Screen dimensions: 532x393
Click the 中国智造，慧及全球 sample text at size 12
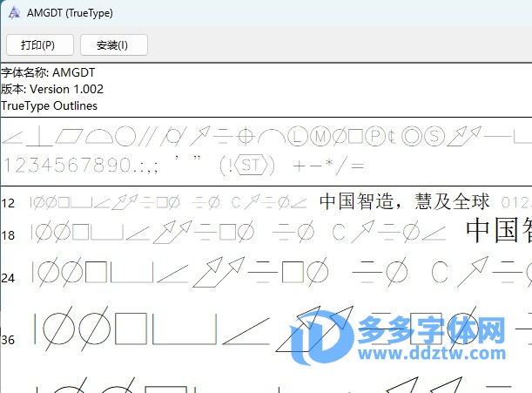pyautogui.click(x=404, y=202)
